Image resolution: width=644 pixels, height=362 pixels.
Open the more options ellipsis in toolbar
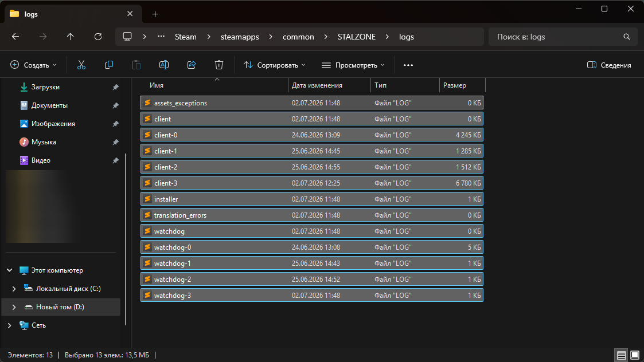(408, 65)
